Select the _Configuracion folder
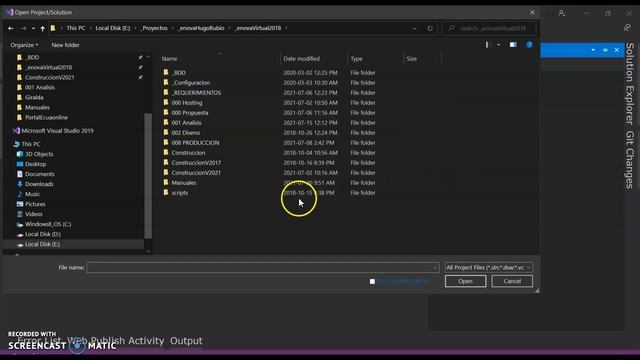 (191, 83)
